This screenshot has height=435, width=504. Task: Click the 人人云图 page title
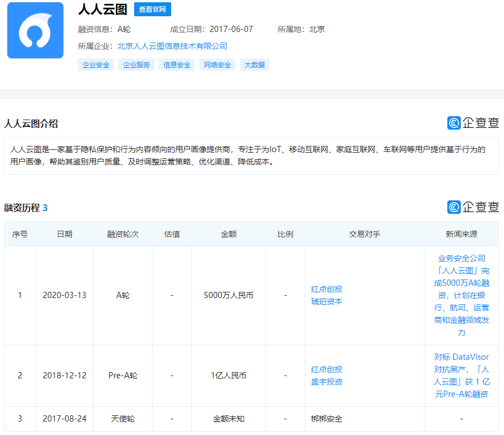(103, 9)
